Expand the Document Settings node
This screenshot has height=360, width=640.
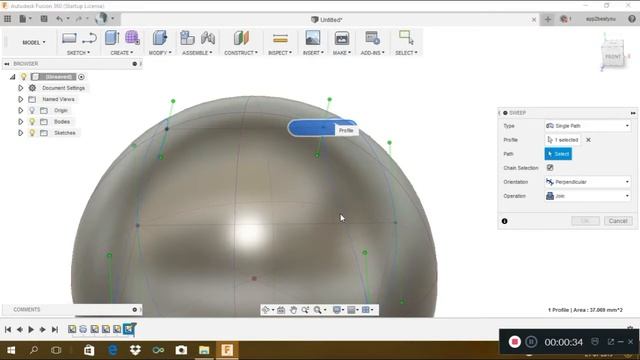pyautogui.click(x=20, y=88)
